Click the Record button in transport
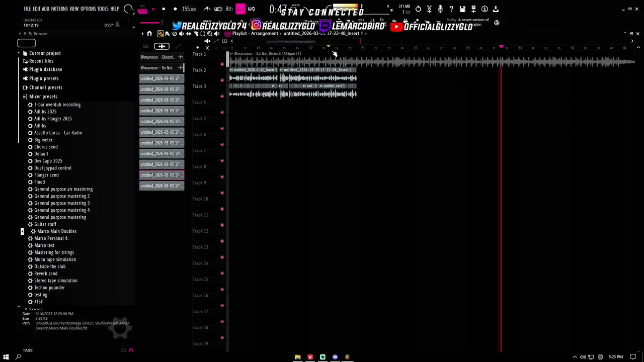This screenshot has width=644, height=362. [175, 9]
